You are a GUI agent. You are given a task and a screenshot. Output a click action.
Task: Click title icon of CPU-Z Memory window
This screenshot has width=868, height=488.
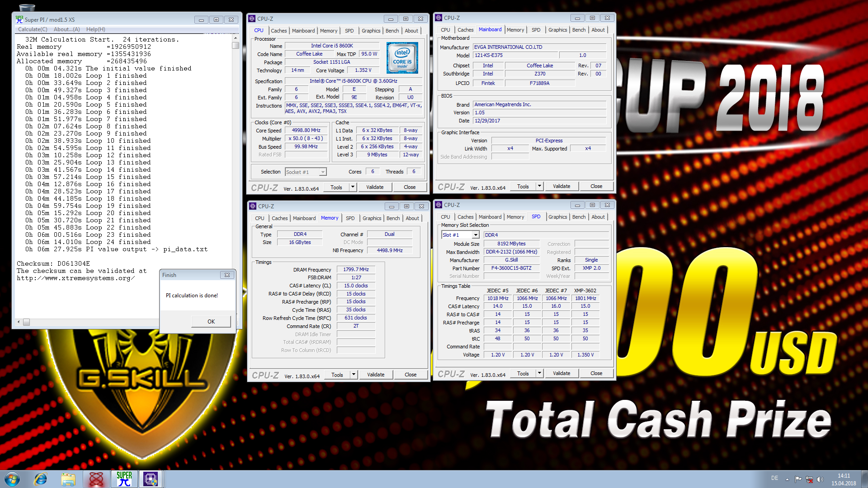[253, 206]
